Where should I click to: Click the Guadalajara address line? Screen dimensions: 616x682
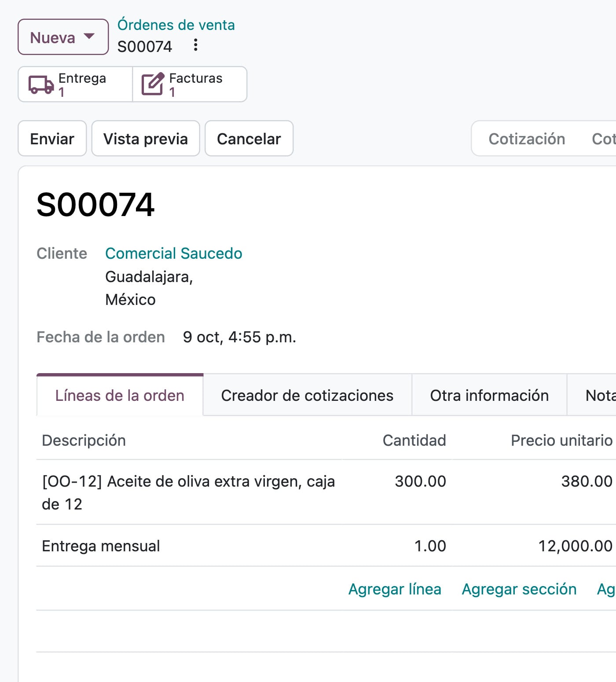tap(149, 277)
